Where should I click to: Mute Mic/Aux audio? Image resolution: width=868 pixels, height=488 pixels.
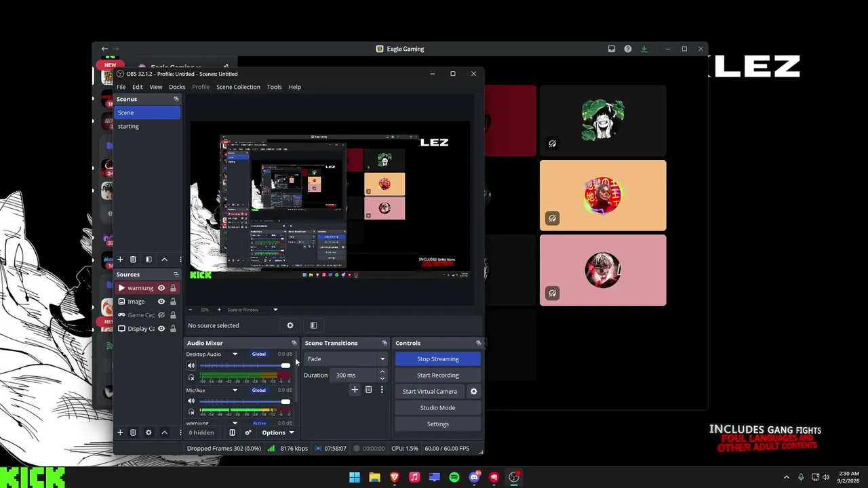[x=191, y=401]
